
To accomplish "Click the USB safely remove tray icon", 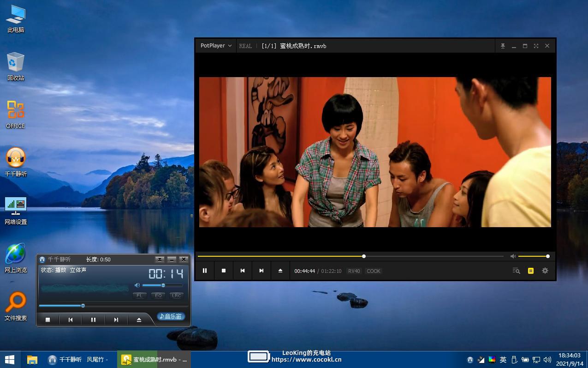I will 514,360.
